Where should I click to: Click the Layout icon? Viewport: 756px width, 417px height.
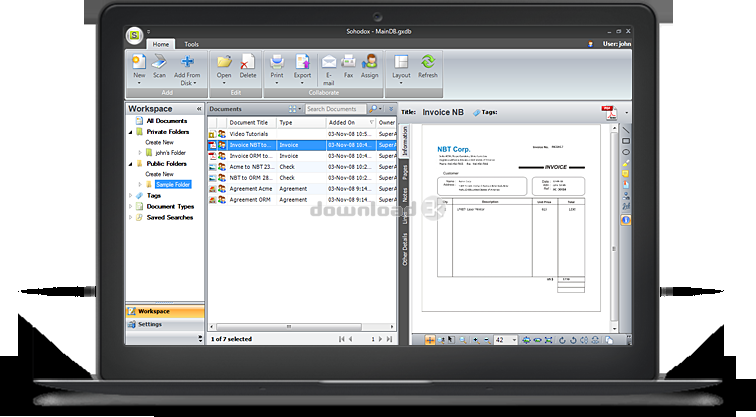tap(401, 62)
